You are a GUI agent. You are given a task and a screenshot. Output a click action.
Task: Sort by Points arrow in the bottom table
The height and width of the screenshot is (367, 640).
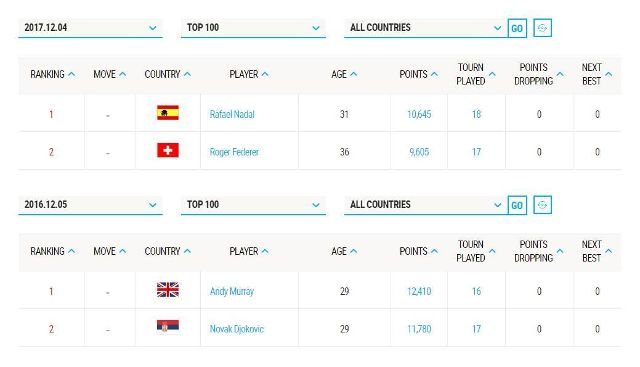tap(434, 251)
